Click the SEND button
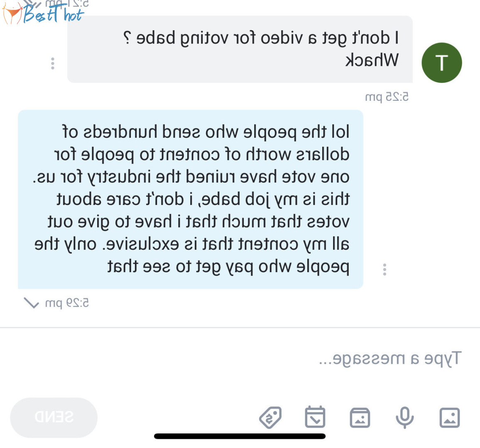The image size is (480, 448). pyautogui.click(x=54, y=417)
